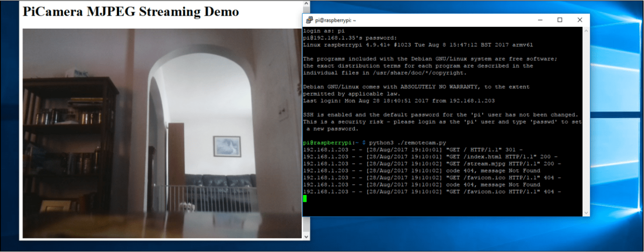Close the pi@raspberrypi terminal window
Image resolution: width=644 pixels, height=252 pixels.
click(580, 20)
